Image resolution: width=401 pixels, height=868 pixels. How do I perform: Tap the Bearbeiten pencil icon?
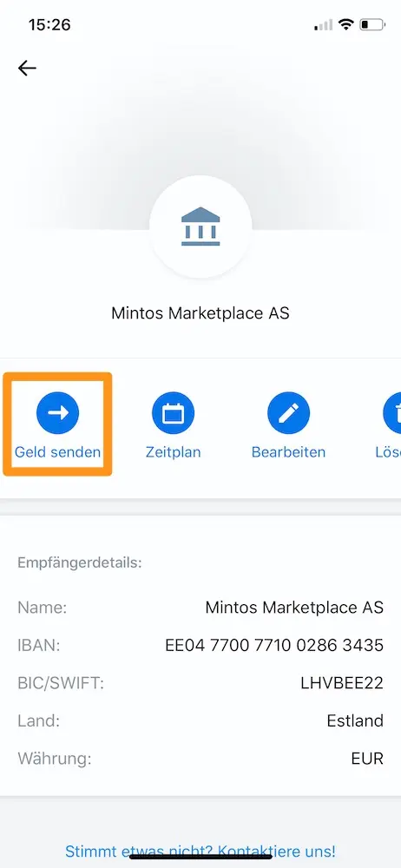click(288, 412)
